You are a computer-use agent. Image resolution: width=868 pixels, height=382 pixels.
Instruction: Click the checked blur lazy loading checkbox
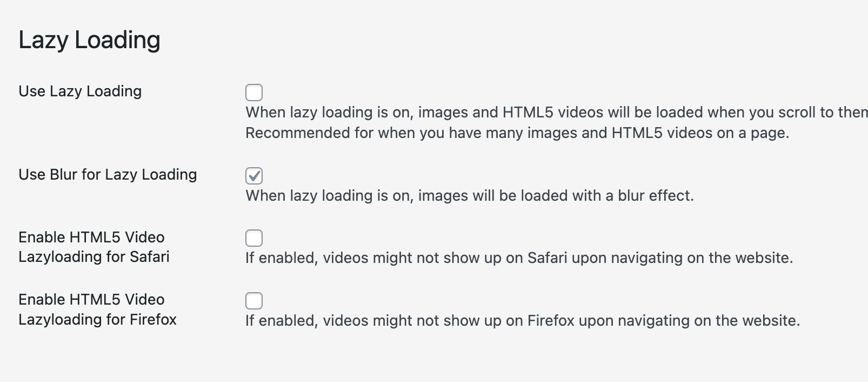pyautogui.click(x=254, y=176)
